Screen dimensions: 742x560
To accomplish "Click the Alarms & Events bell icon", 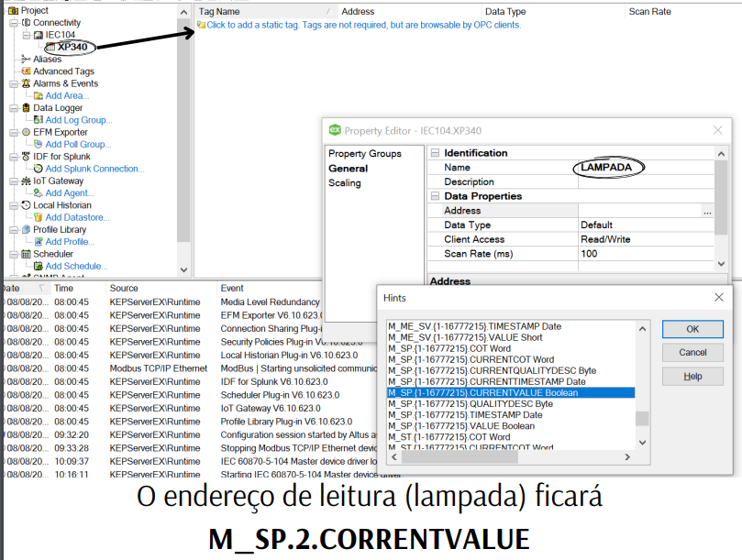I will click(x=26, y=83).
